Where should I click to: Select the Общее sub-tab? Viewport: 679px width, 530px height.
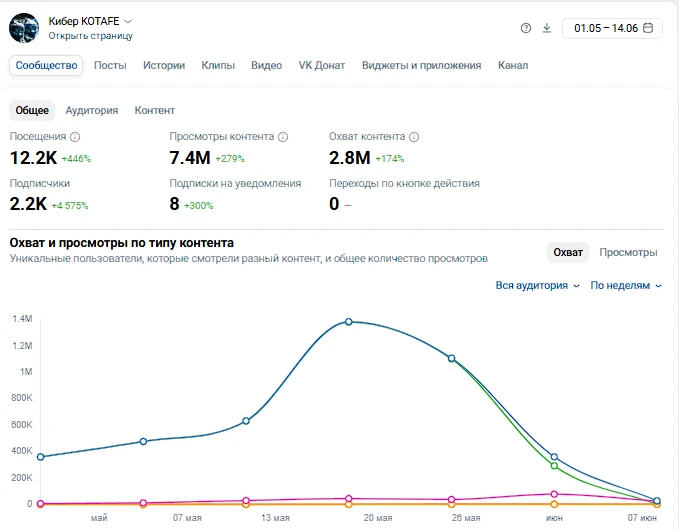click(x=32, y=110)
